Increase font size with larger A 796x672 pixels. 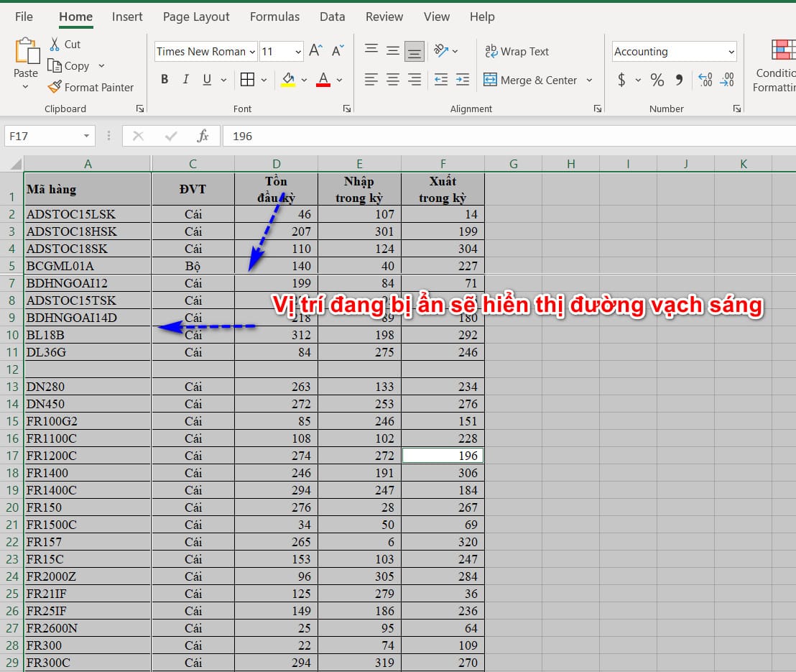pyautogui.click(x=315, y=51)
